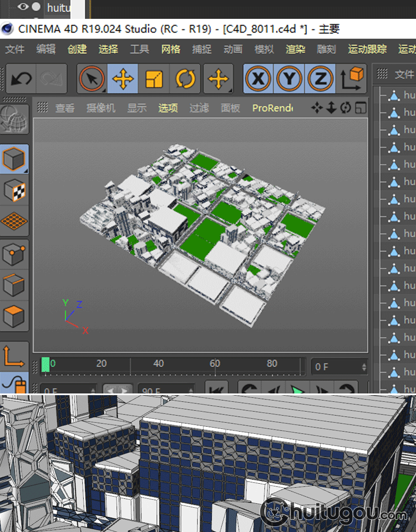
Task: Click frame 40 on the timeline ruler
Action: coord(159,364)
